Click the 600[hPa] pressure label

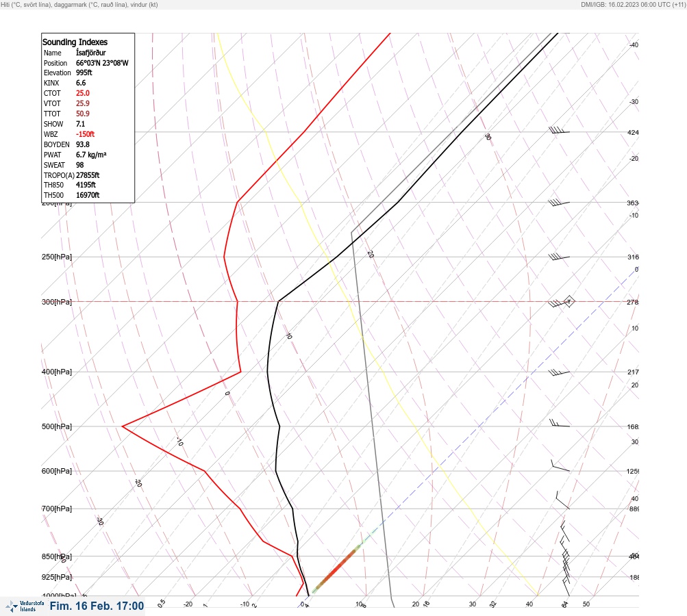pyautogui.click(x=57, y=472)
